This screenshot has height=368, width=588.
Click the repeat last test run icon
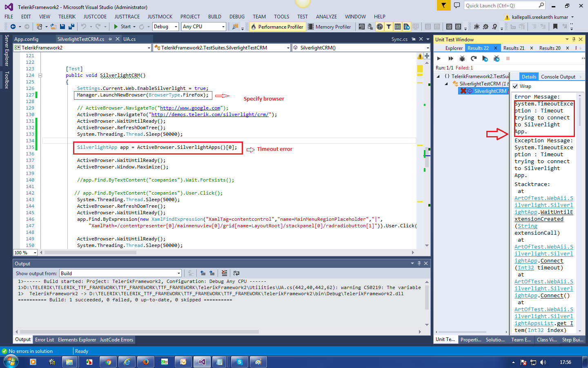coord(474,58)
